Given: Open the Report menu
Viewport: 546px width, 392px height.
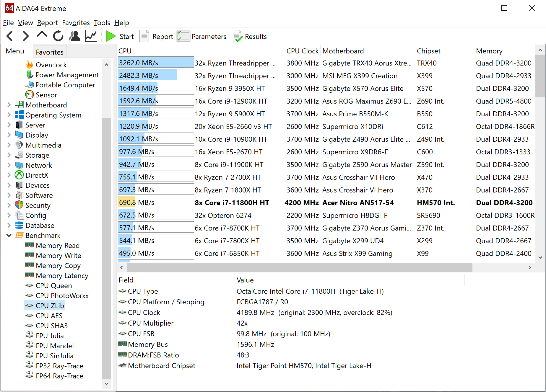Looking at the screenshot, I should tap(47, 23).
